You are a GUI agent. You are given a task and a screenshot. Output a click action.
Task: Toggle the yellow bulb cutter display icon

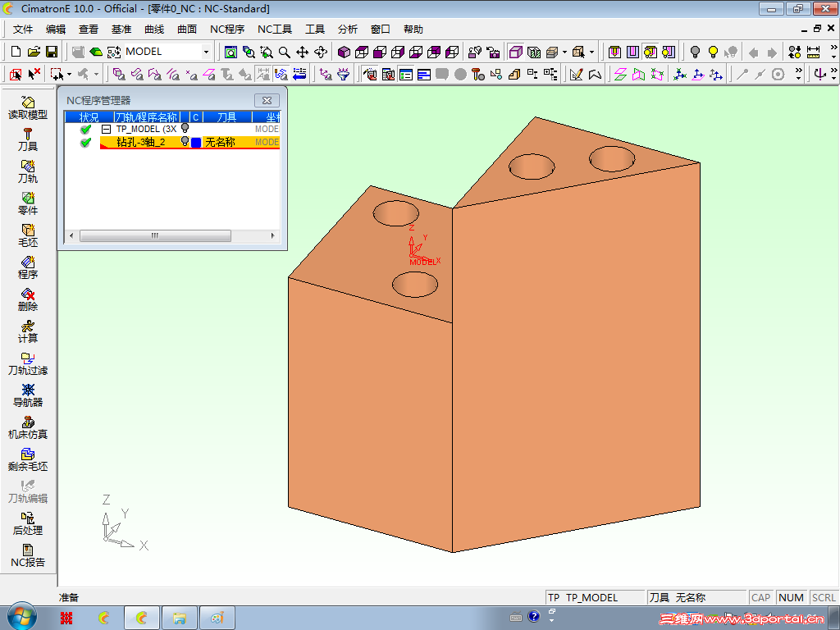[651, 52]
